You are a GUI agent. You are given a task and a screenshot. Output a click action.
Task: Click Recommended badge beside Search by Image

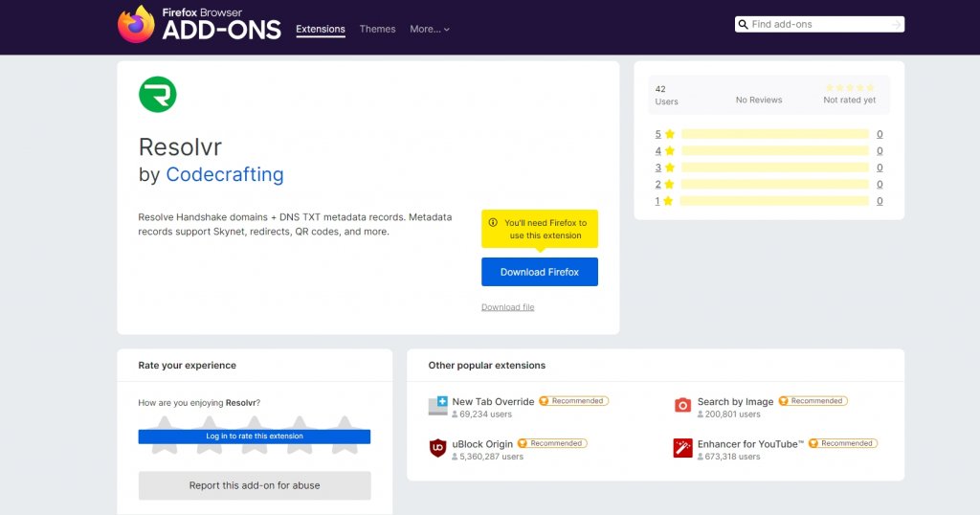[x=813, y=401]
